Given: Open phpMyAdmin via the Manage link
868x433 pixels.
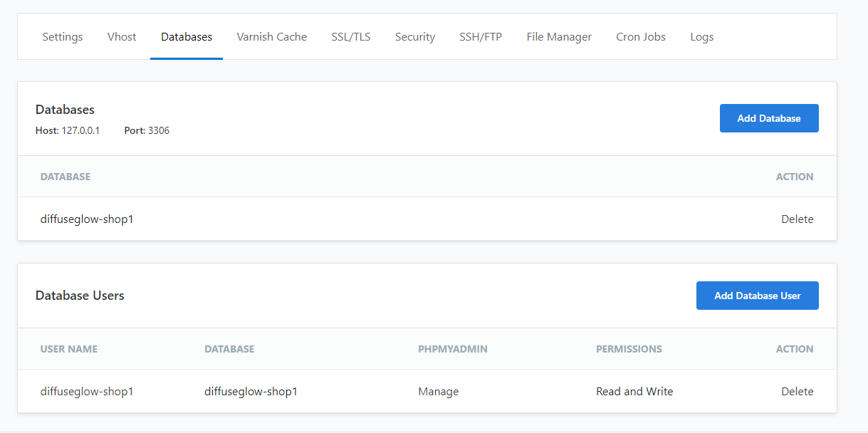Looking at the screenshot, I should [439, 392].
